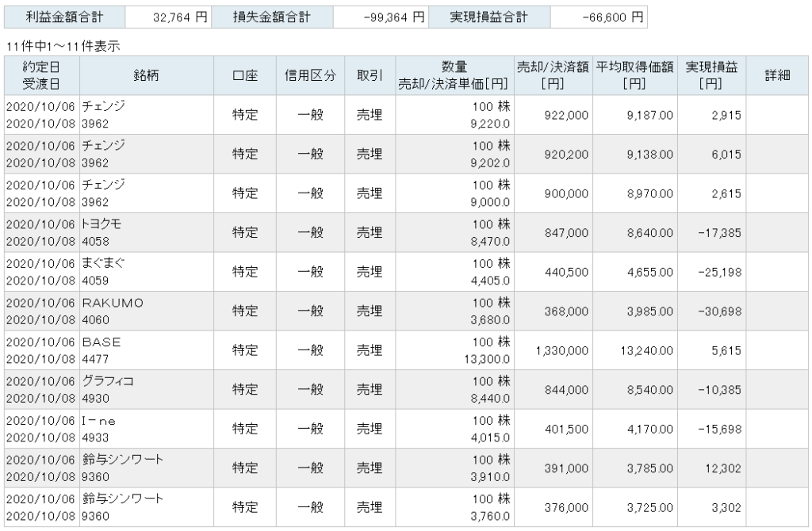812x531 pixels.
Task: Select the トヨクモ 4058 stock name
Action: pos(147,232)
